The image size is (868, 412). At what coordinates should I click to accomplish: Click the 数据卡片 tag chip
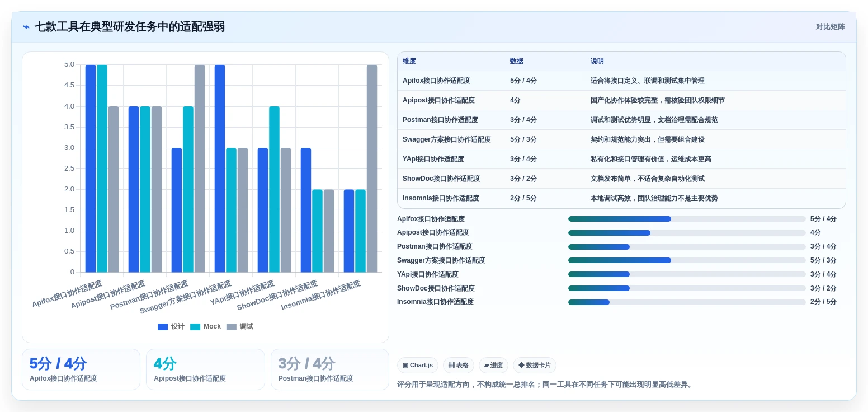(535, 366)
